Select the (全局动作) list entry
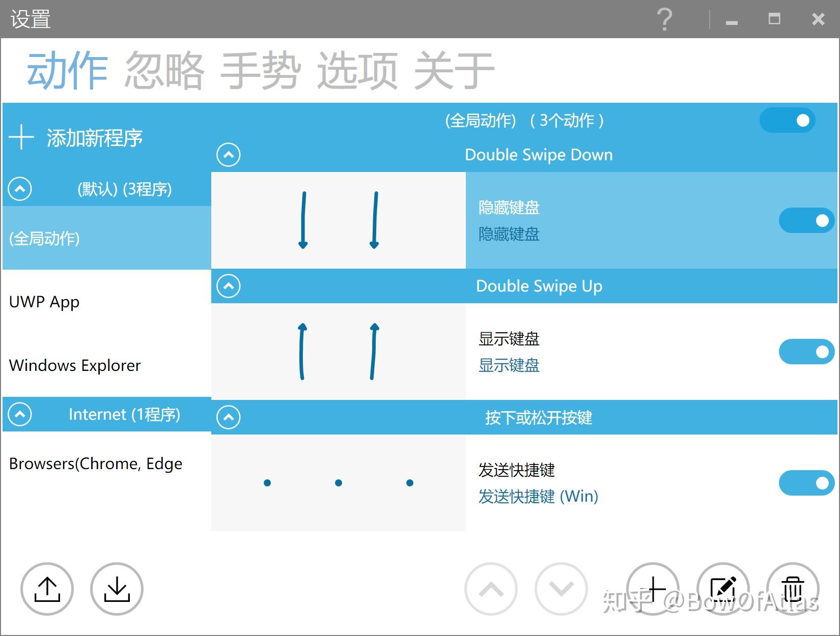840x636 pixels. [107, 238]
